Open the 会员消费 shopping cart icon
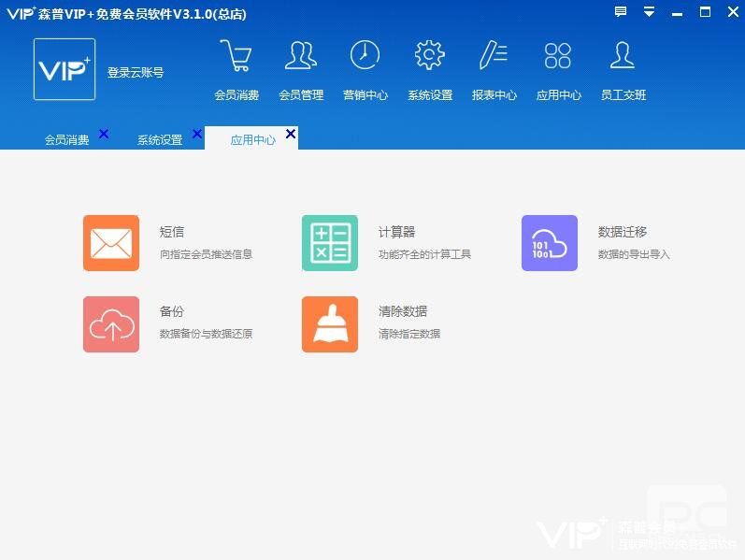 [x=236, y=56]
